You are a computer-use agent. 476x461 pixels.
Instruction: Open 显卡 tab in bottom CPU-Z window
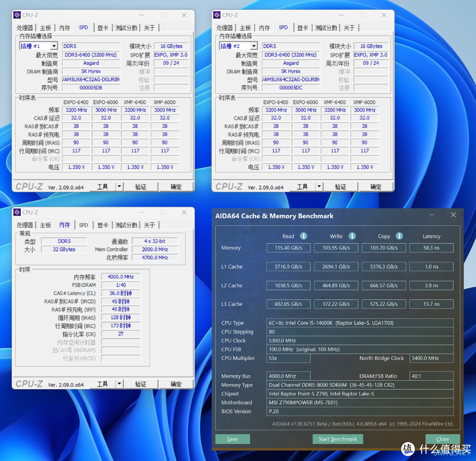pos(103,225)
